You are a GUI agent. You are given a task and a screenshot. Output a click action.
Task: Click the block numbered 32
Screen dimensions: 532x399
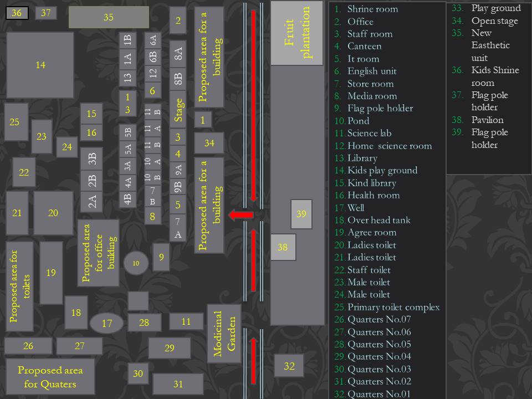(289, 366)
